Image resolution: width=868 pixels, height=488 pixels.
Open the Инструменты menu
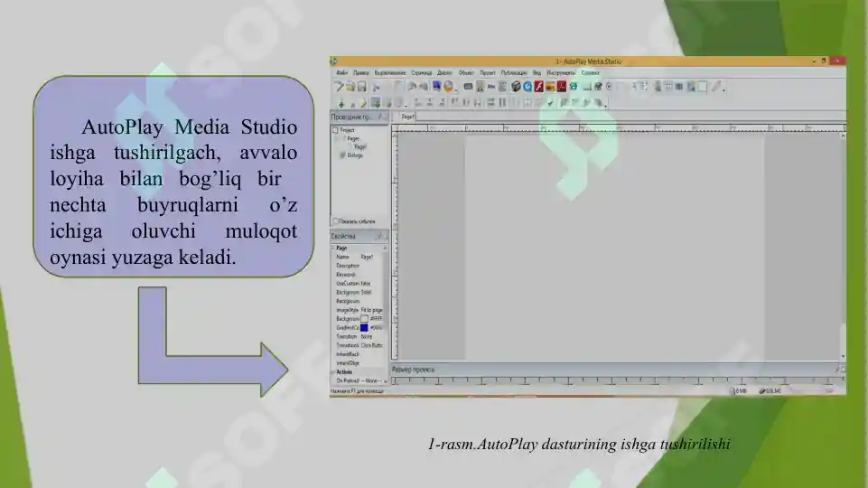click(561, 72)
